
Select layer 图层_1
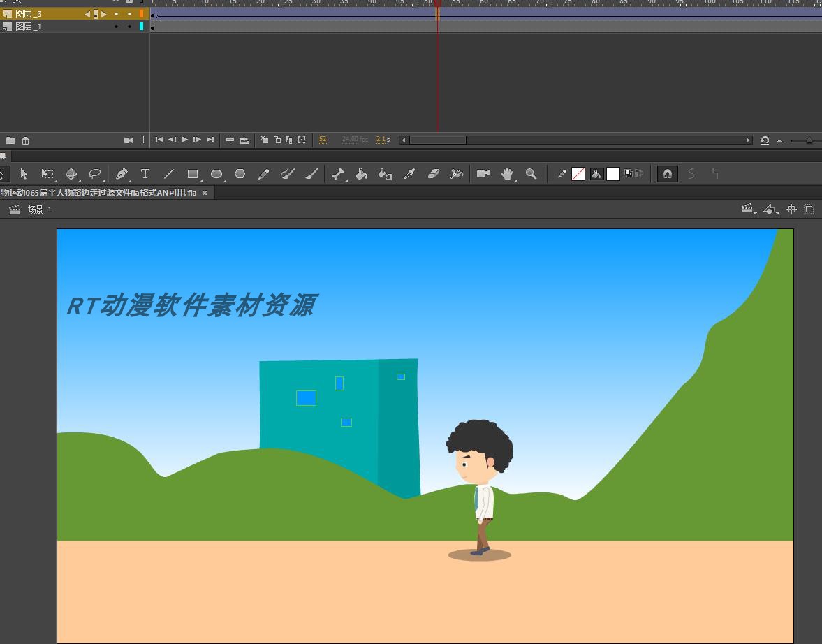click(x=29, y=27)
